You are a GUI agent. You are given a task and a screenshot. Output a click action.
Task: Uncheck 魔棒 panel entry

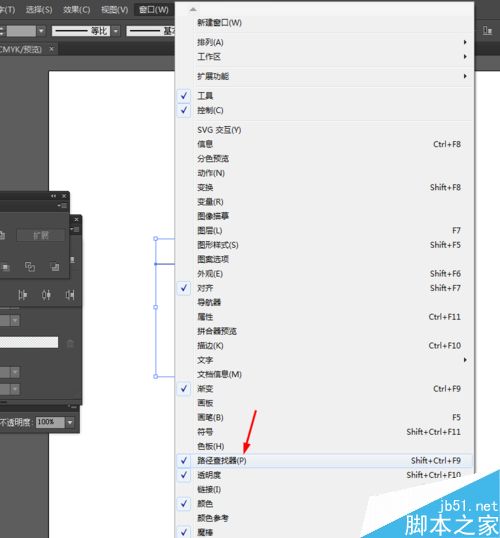click(324, 532)
